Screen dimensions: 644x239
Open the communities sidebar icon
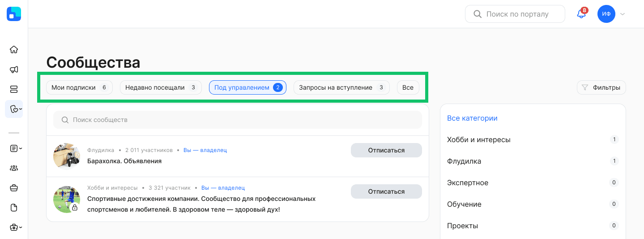pyautogui.click(x=14, y=109)
